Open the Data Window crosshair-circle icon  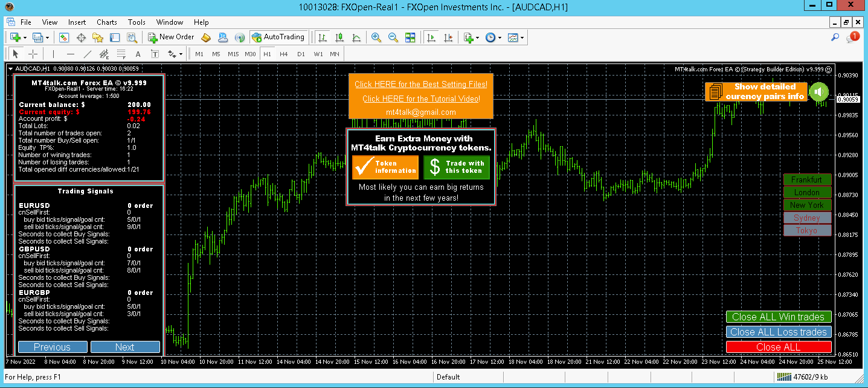[x=81, y=37]
